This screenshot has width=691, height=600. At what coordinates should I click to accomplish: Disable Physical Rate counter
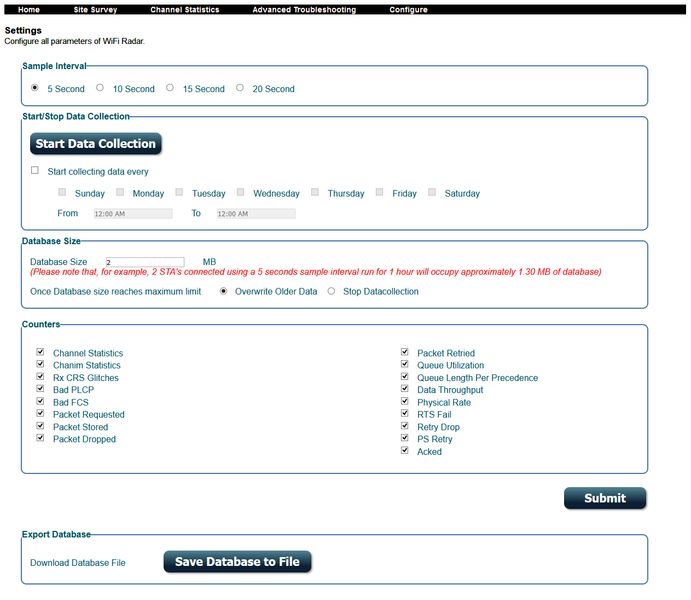coord(405,401)
